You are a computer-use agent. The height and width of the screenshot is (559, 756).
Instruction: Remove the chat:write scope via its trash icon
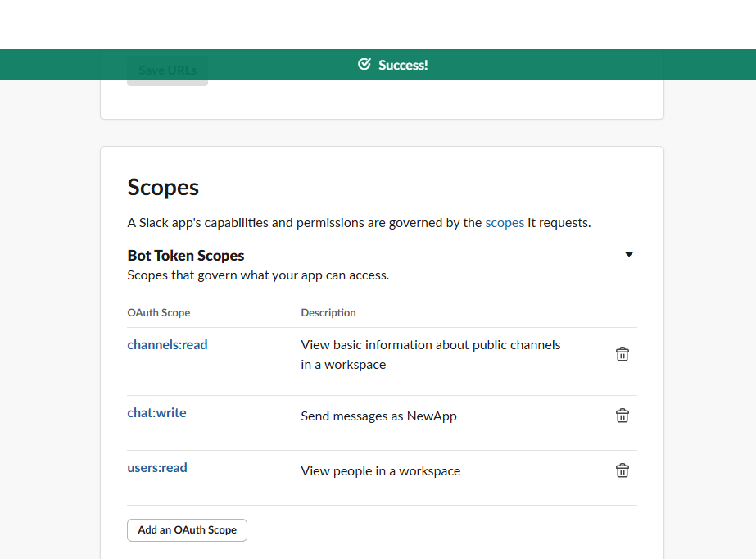coord(622,416)
